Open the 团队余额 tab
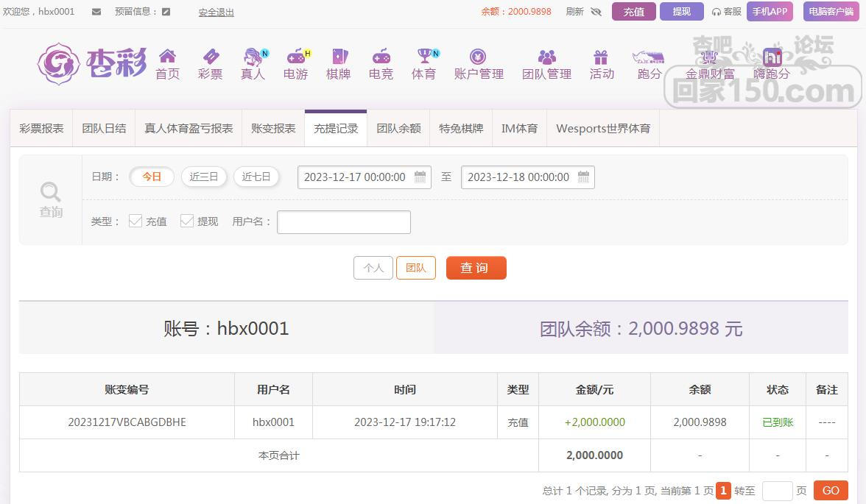 click(x=399, y=129)
